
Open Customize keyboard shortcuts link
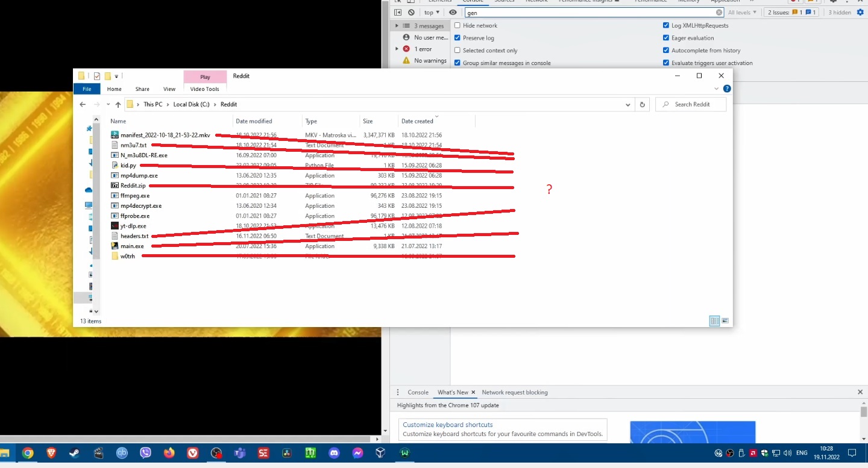point(448,425)
